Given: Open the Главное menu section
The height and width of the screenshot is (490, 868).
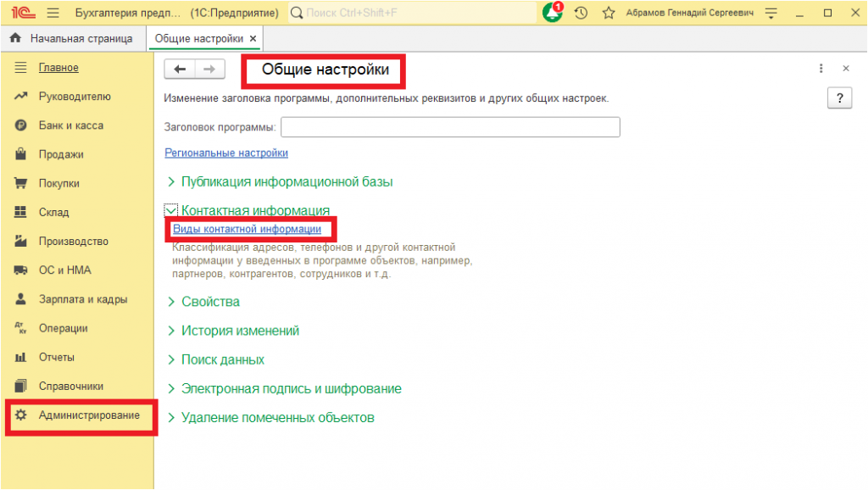Looking at the screenshot, I should pos(58,68).
